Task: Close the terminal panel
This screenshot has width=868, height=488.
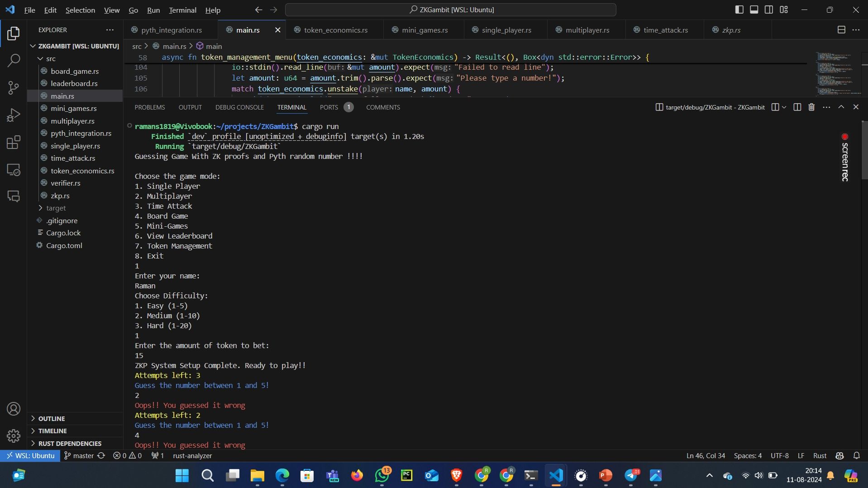Action: (856, 107)
